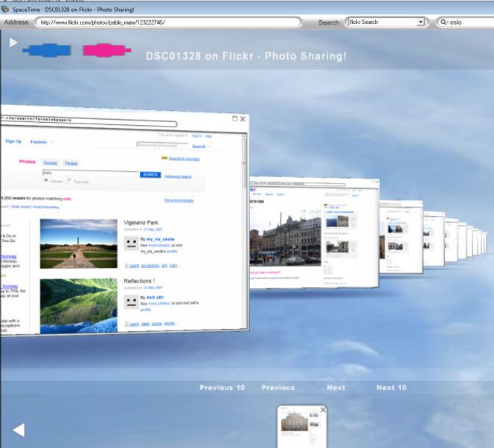Click Sign Up link in front page
Screen dimensions: 494x448
click(13, 141)
